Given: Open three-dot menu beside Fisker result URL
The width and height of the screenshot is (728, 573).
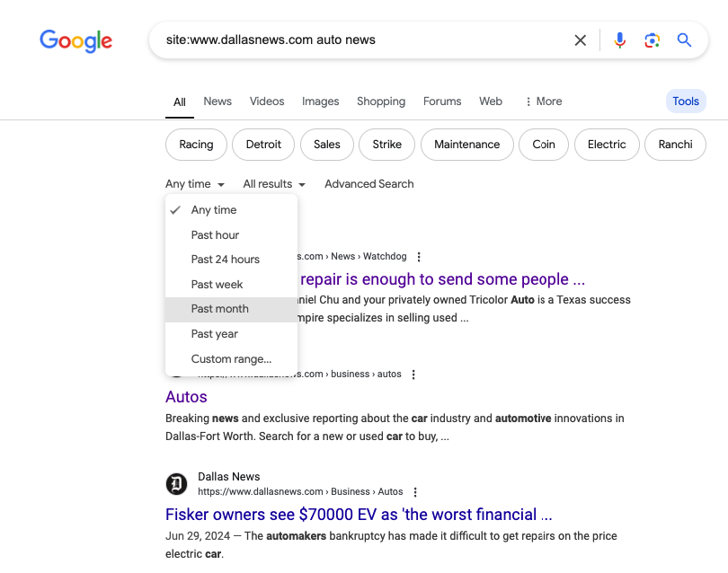Looking at the screenshot, I should [415, 492].
